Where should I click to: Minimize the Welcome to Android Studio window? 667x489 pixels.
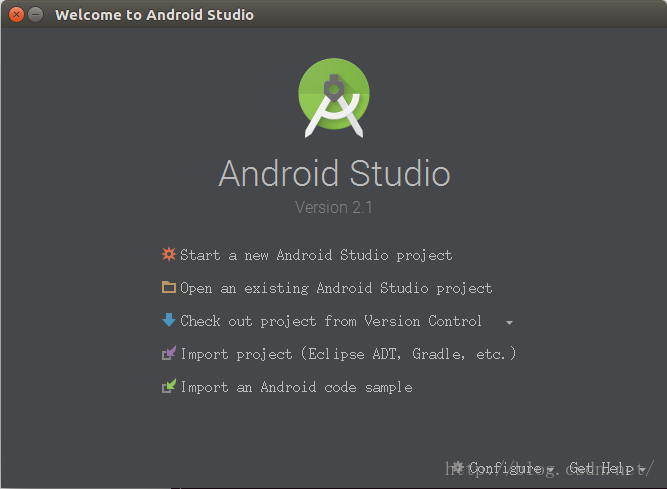[35, 14]
